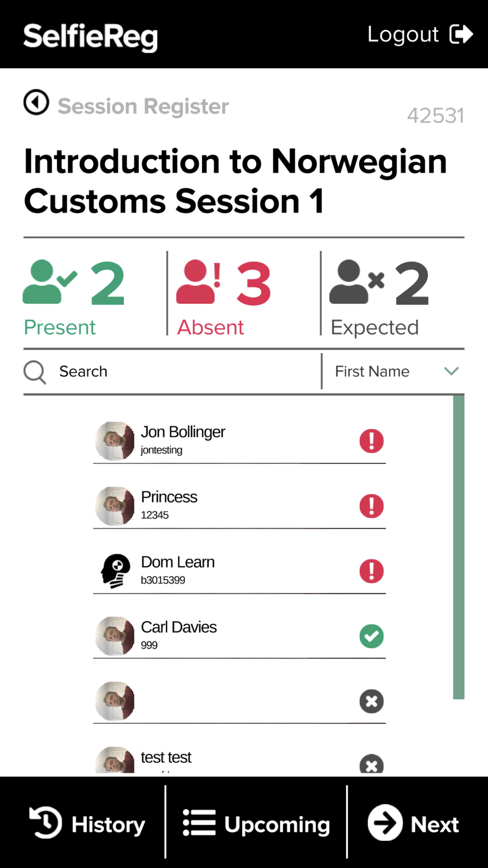Image resolution: width=488 pixels, height=868 pixels.
Task: Click the green Present person icon
Action: point(49,282)
